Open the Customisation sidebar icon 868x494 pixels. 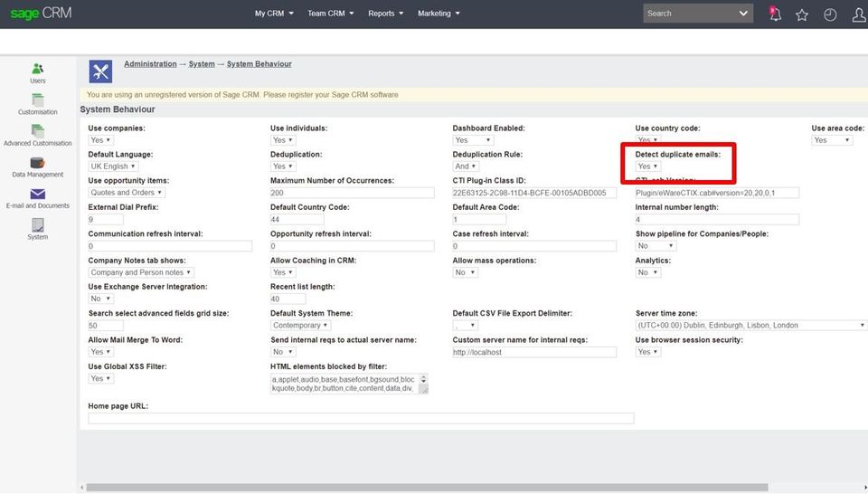click(37, 100)
